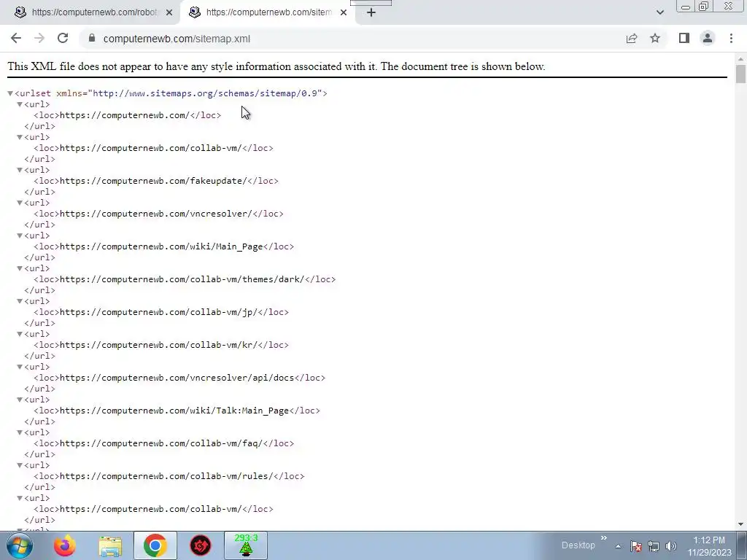Collapse the urlset root node

tap(10, 93)
